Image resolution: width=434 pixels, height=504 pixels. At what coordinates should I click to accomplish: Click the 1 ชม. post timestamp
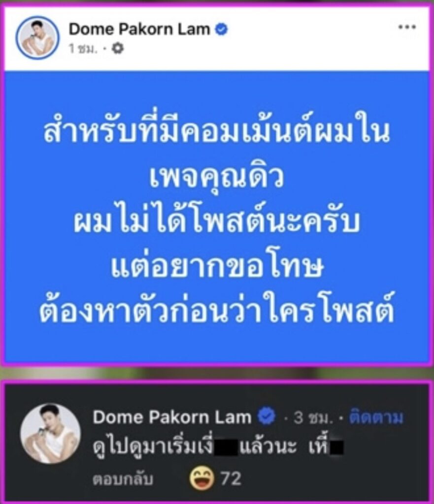point(83,49)
